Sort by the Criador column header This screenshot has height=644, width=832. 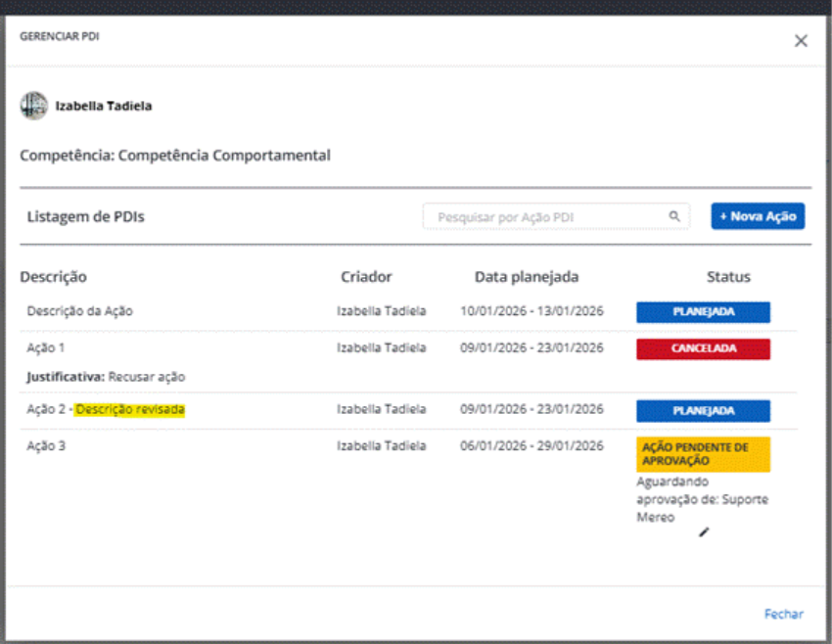pyautogui.click(x=366, y=277)
